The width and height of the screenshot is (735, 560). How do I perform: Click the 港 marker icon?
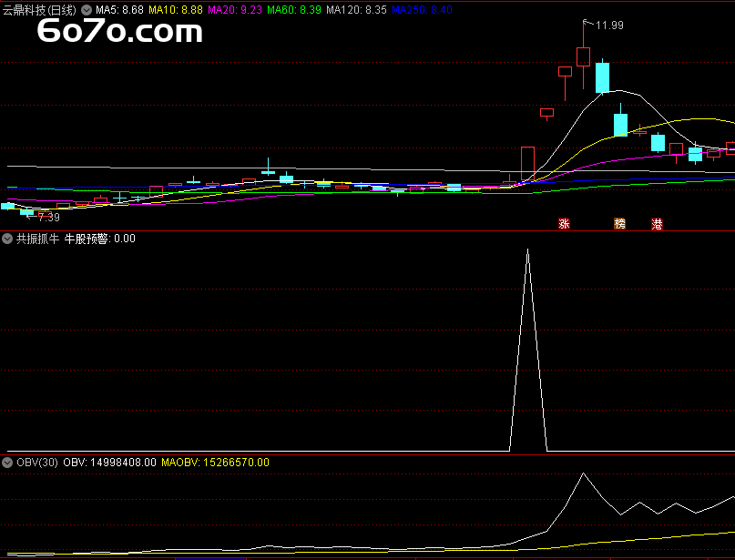pyautogui.click(x=657, y=223)
